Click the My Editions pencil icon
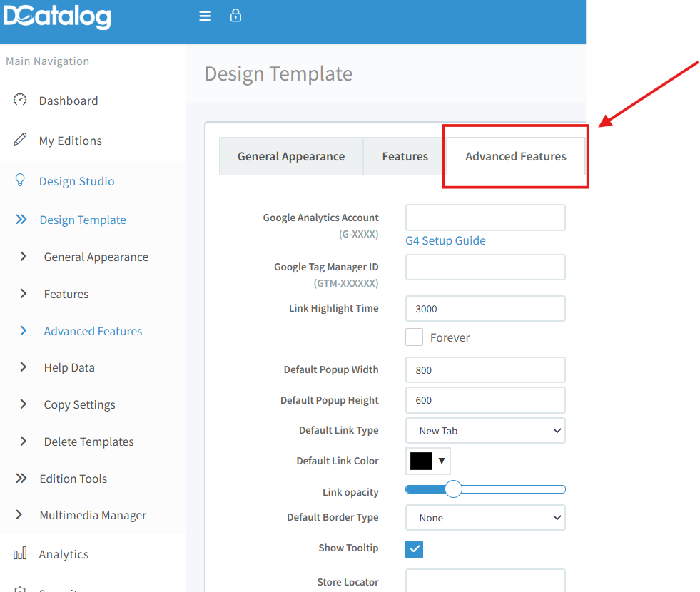The image size is (700, 592). [20, 140]
